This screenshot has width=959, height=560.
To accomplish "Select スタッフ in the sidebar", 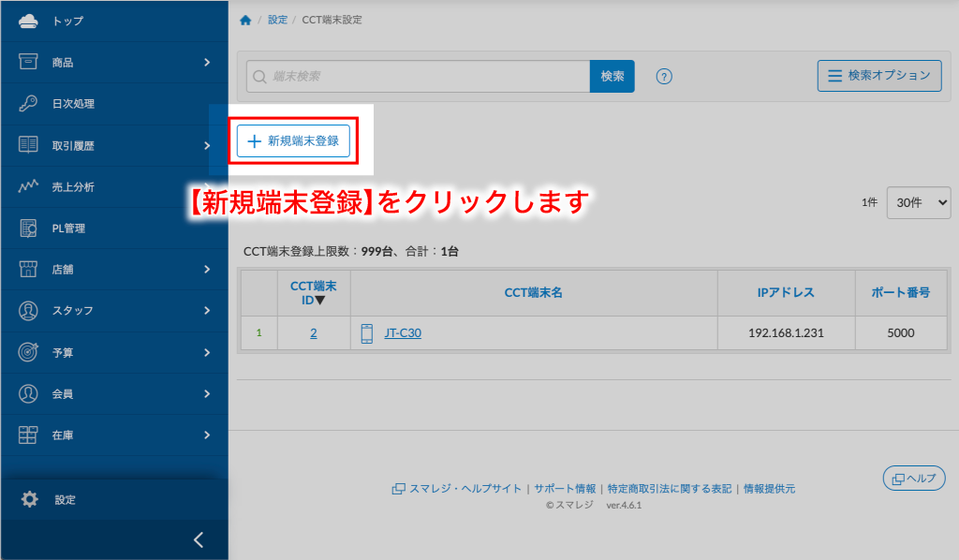I will coord(72,310).
